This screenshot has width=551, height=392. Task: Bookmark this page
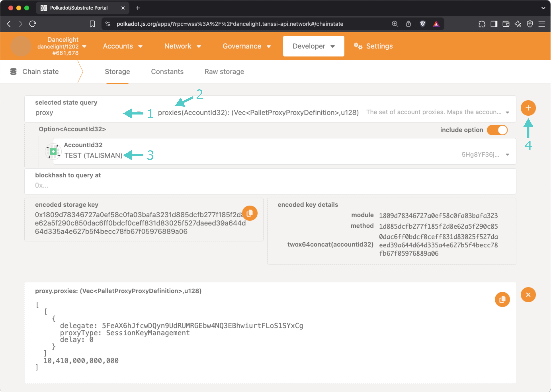(92, 24)
